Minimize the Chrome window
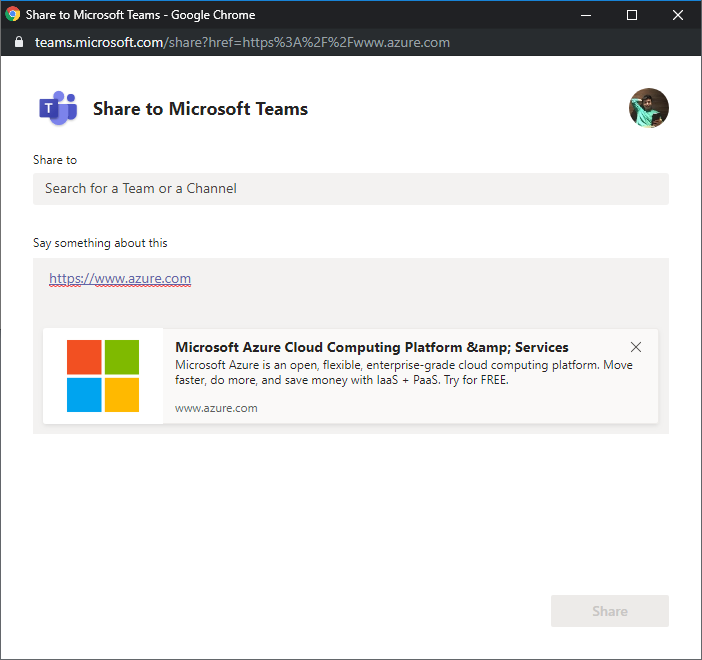Image resolution: width=702 pixels, height=660 pixels. 586,15
